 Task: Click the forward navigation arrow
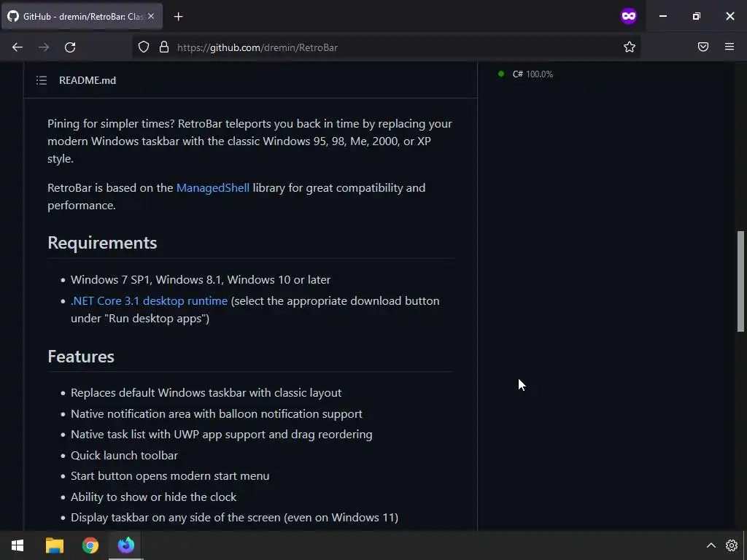tap(44, 47)
